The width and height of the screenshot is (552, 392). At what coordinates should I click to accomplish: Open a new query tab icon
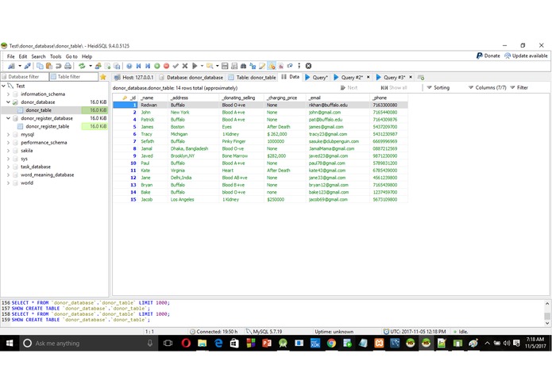421,77
